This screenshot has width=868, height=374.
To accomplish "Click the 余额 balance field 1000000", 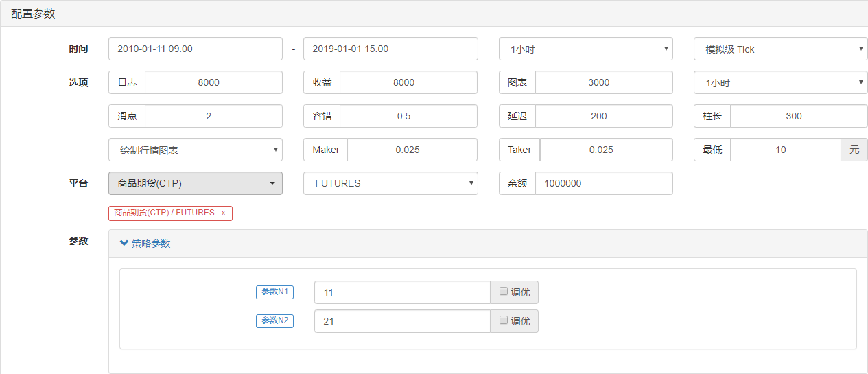I will click(x=603, y=183).
